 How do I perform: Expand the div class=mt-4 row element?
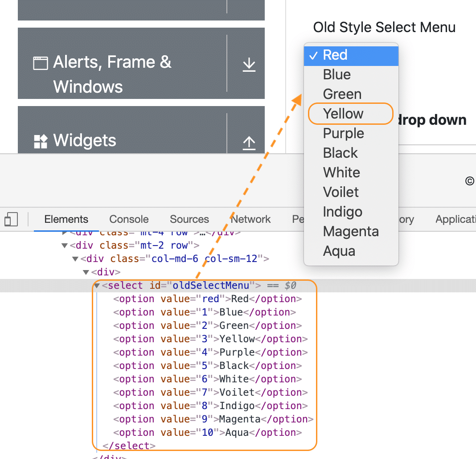tap(65, 232)
